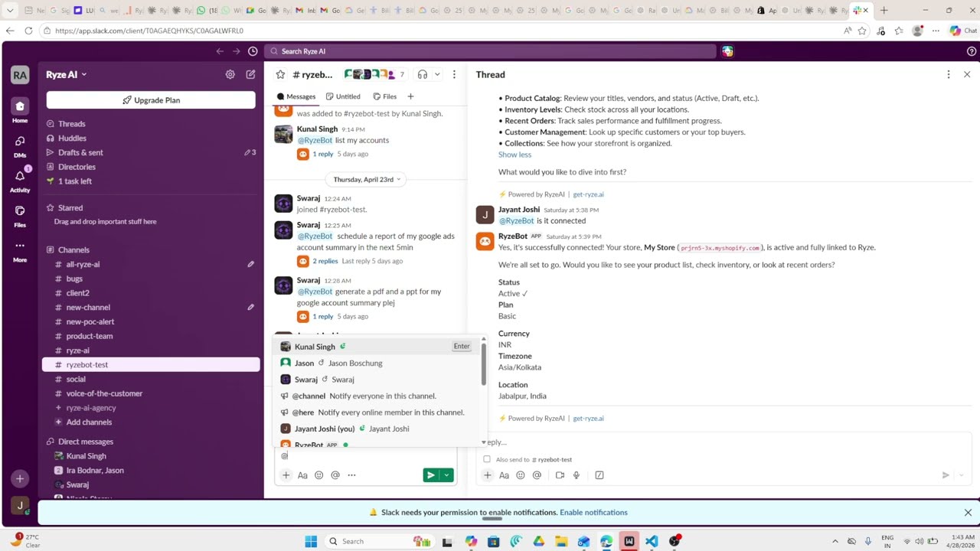The height and width of the screenshot is (551, 980).
Task: Compose a new message icon
Action: pyautogui.click(x=250, y=74)
